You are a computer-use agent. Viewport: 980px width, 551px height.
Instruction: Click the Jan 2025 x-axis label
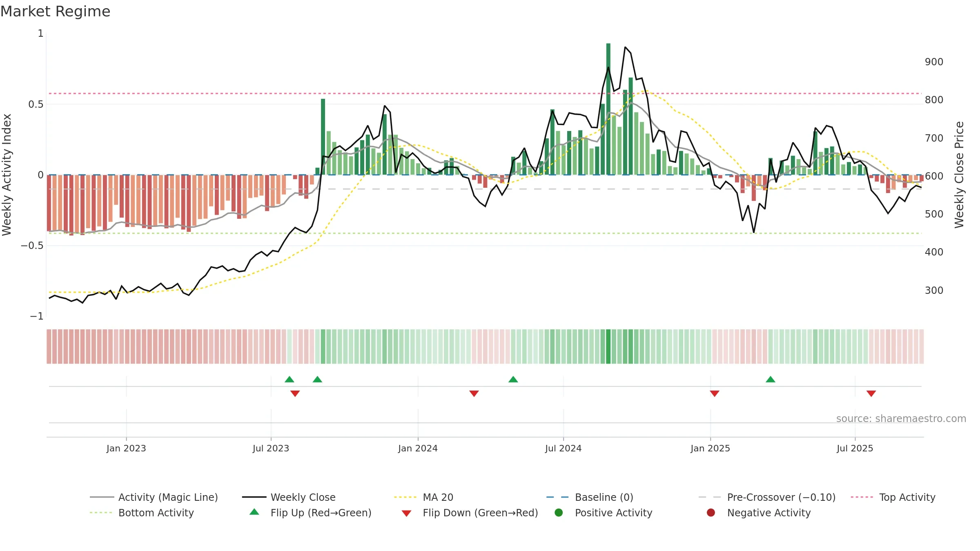[x=710, y=448]
